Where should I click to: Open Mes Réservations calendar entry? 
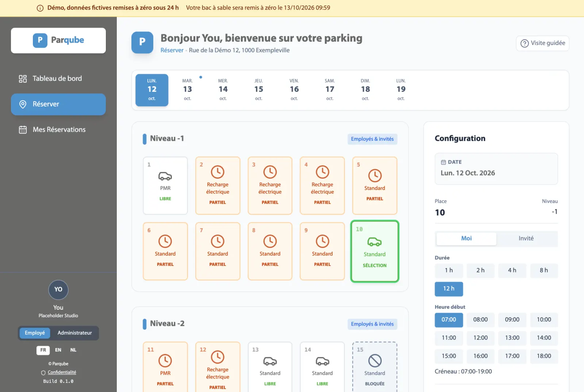(x=58, y=129)
